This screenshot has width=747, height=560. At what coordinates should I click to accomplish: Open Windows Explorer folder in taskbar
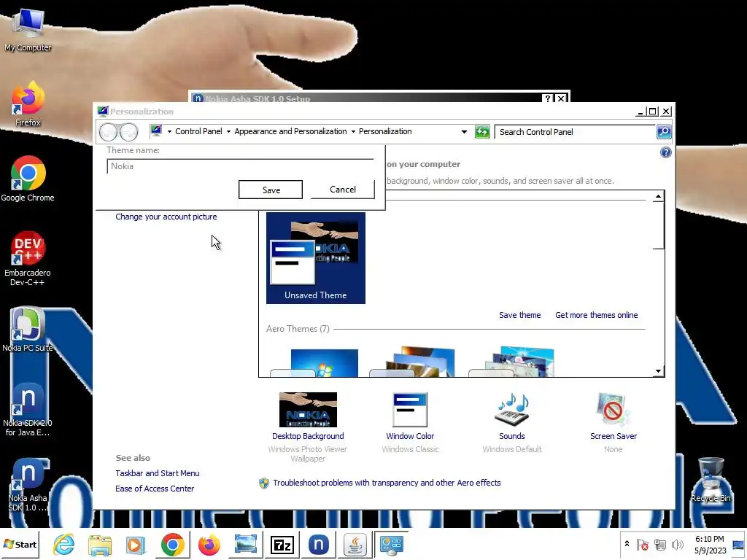99,544
